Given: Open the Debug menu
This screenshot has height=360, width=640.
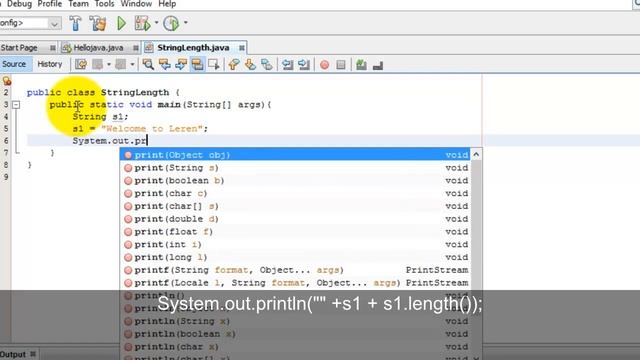Looking at the screenshot, I should point(19,4).
